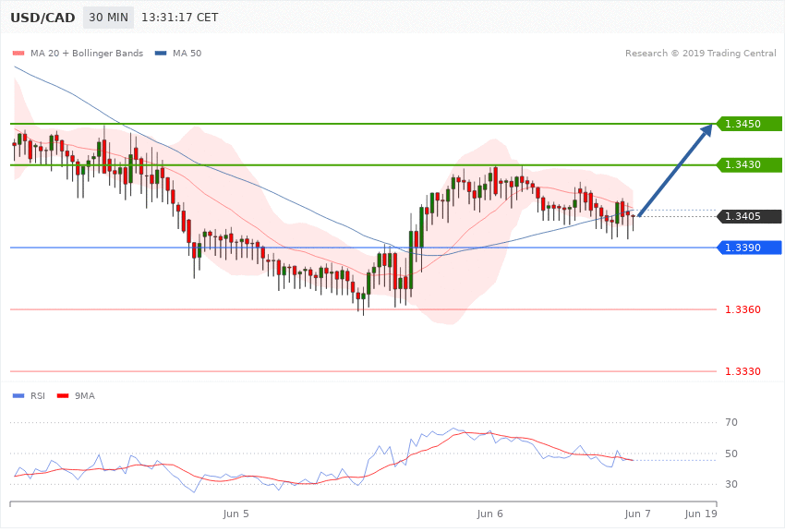Screen dimensions: 785x532
Task: Click the Jun 6 date axis label
Action: [x=490, y=514]
